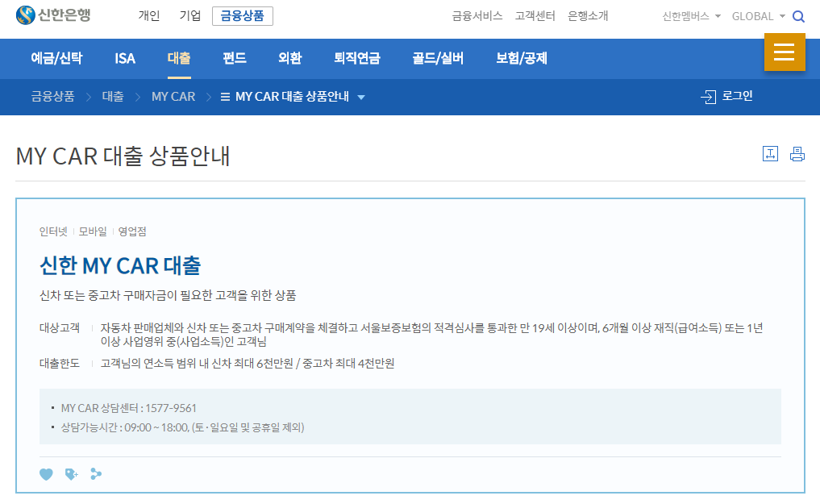Open the 골드/실버 menu

(439, 58)
